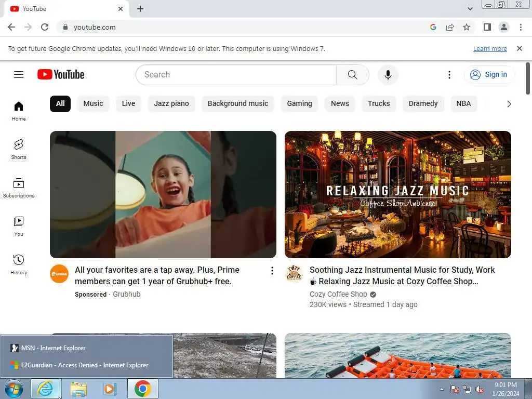Bookmark this page with star icon

tap(467, 27)
